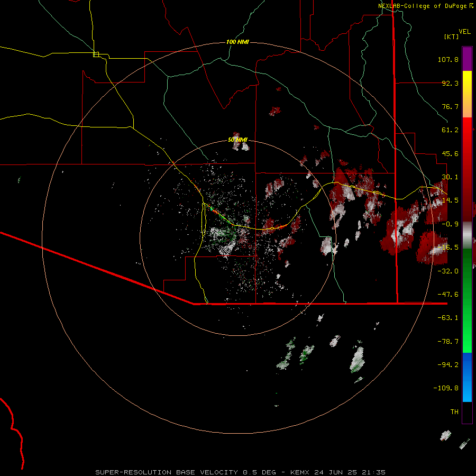Click the TH label on the legend
This screenshot has width=476, height=476.
click(x=454, y=412)
